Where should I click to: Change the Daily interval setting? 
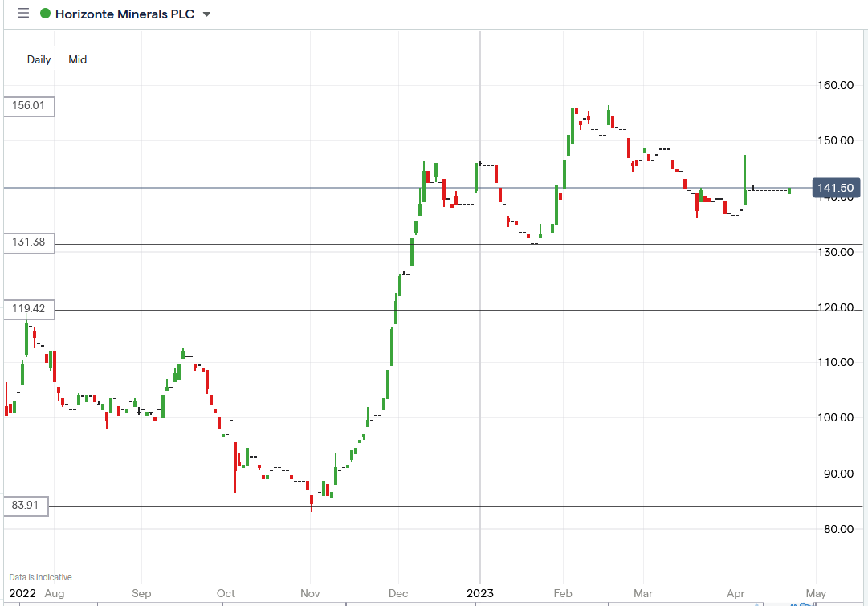39,59
